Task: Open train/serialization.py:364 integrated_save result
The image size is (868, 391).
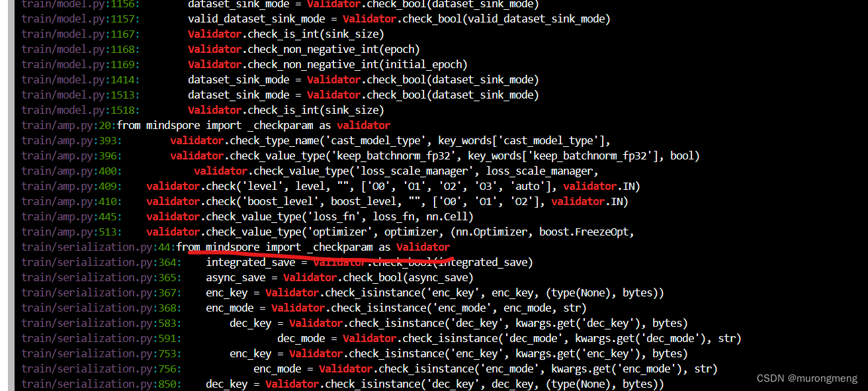Action: pos(96,261)
